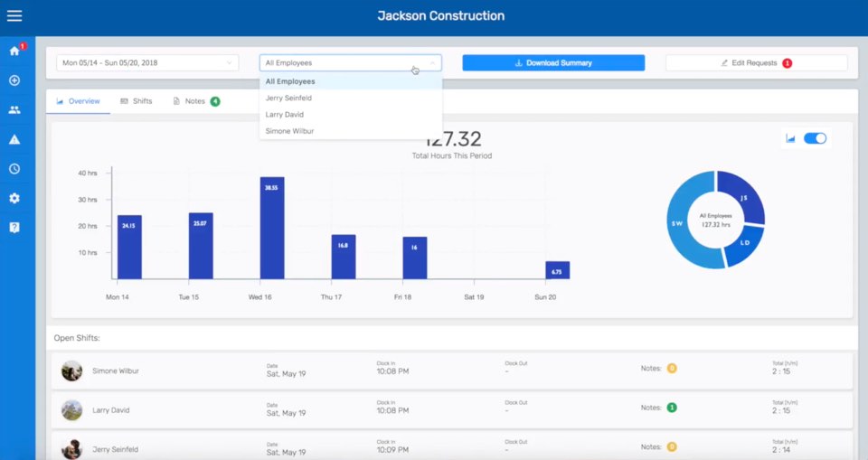This screenshot has width=868, height=460.
Task: Open the help question mark icon
Action: 14,227
